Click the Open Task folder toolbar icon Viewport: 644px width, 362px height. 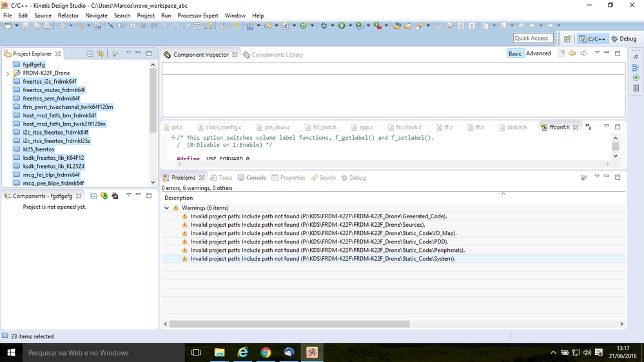pyautogui.click(x=408, y=26)
